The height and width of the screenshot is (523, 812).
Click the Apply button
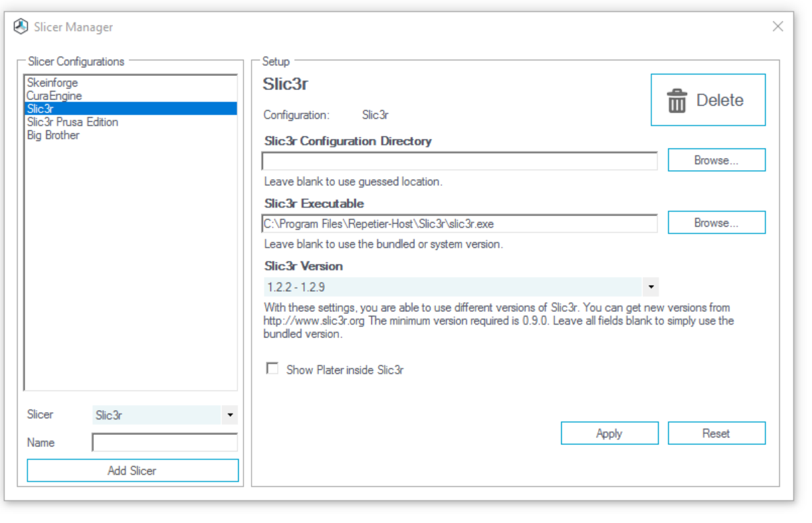click(x=610, y=434)
